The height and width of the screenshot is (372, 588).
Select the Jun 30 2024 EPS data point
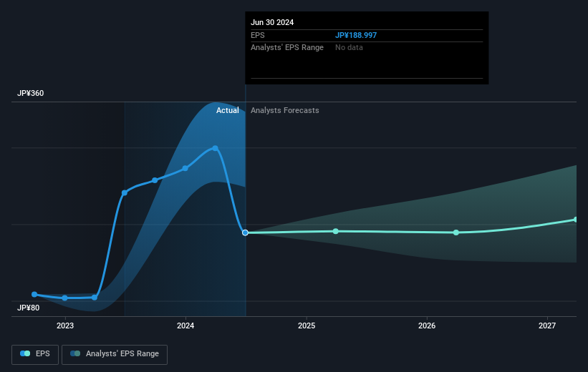(x=245, y=232)
